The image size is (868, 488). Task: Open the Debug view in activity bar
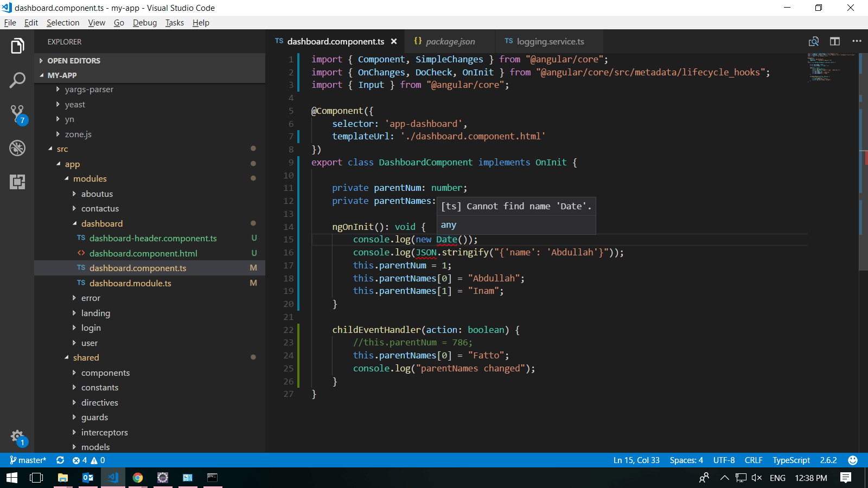click(17, 148)
